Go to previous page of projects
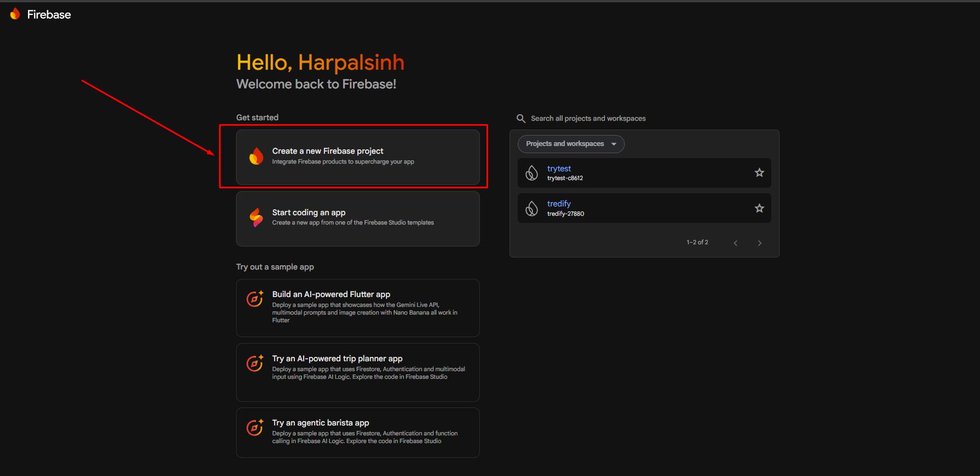This screenshot has width=980, height=476. coord(736,243)
